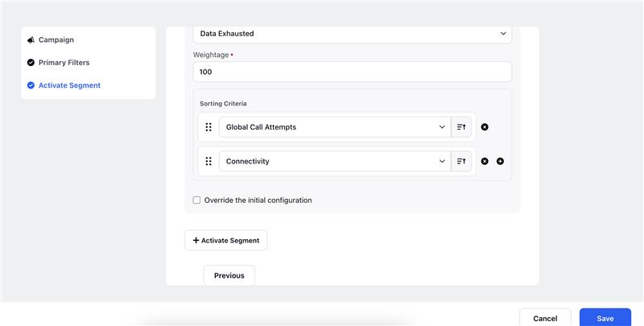Toggle sort order for Connectivity criterion
This screenshot has width=644, height=326.
click(461, 161)
